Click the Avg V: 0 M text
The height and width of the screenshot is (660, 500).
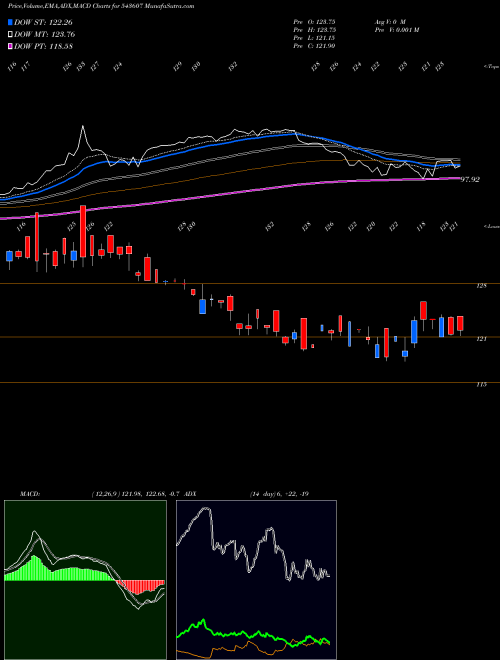pos(389,22)
